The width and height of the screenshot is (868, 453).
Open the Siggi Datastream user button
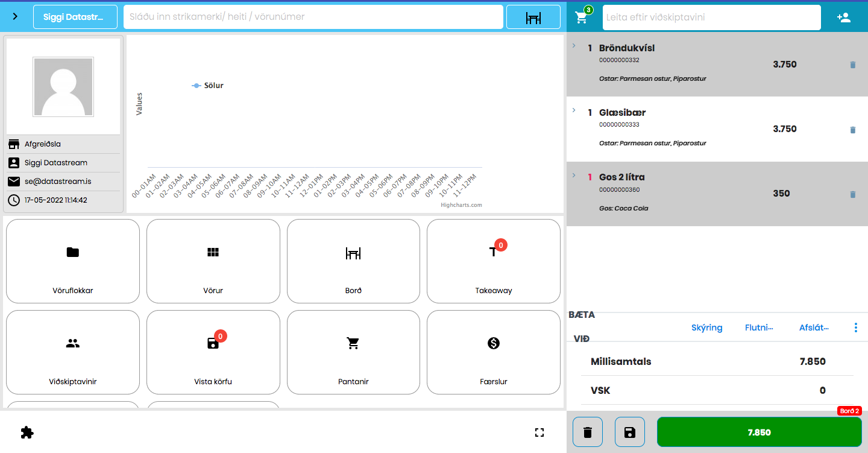(x=75, y=17)
